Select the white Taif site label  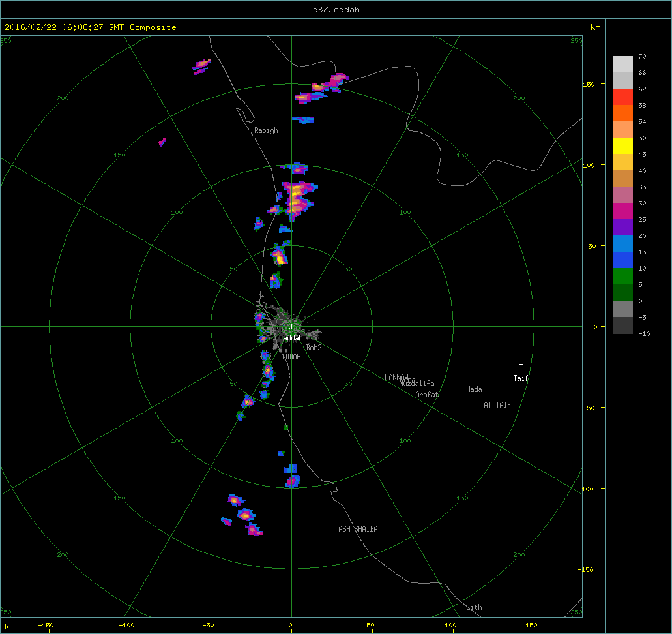pyautogui.click(x=521, y=378)
